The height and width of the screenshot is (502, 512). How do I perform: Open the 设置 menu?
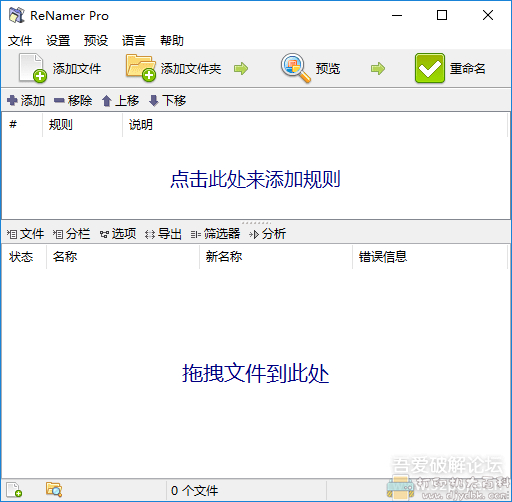click(x=58, y=41)
